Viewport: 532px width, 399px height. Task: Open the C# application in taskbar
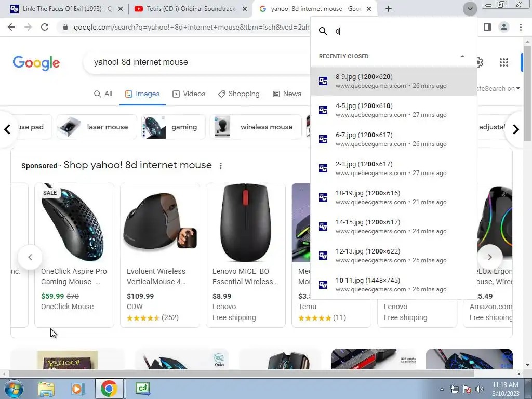[x=142, y=389]
